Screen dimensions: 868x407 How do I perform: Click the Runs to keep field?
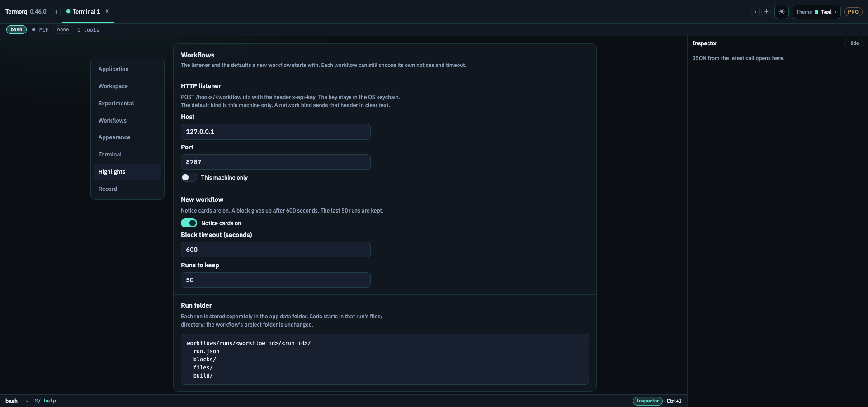(x=276, y=280)
